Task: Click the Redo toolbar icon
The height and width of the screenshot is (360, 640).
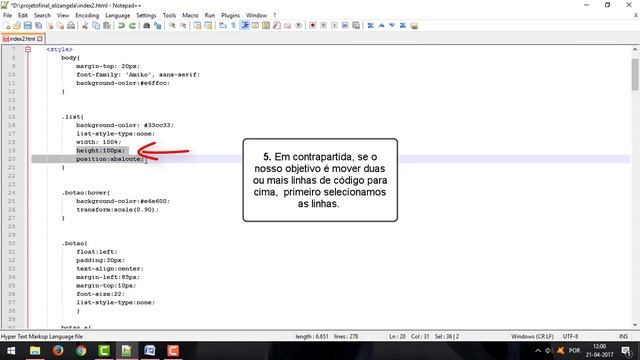Action: [x=132, y=25]
